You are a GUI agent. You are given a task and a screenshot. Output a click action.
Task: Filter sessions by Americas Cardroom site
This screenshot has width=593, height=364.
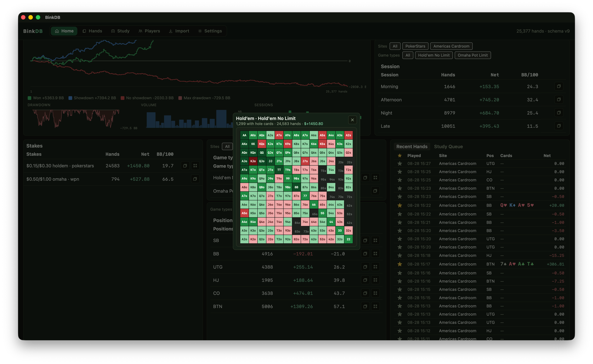tap(451, 46)
